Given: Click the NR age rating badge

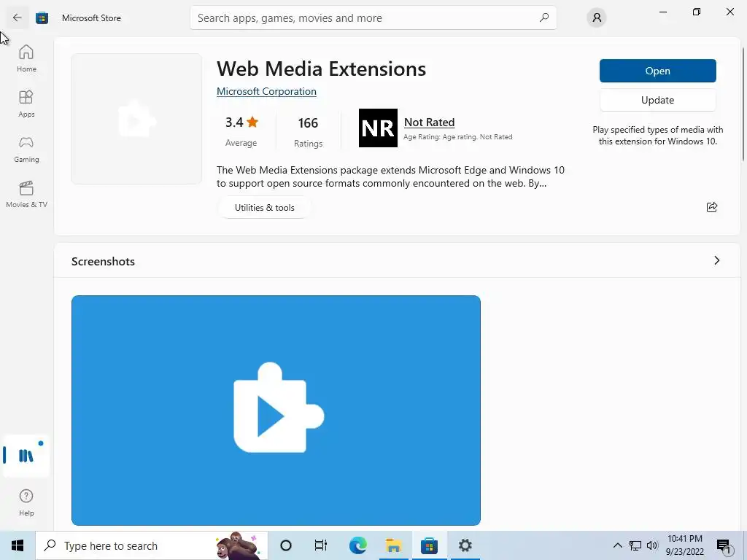Looking at the screenshot, I should click(x=378, y=128).
